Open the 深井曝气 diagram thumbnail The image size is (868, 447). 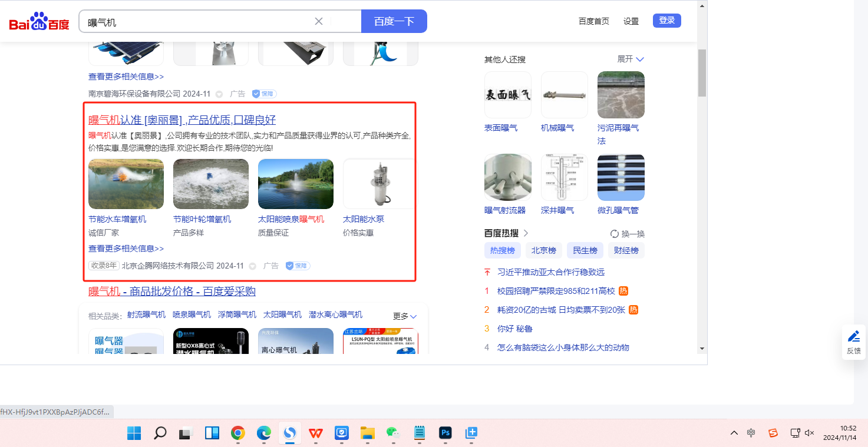(x=565, y=177)
